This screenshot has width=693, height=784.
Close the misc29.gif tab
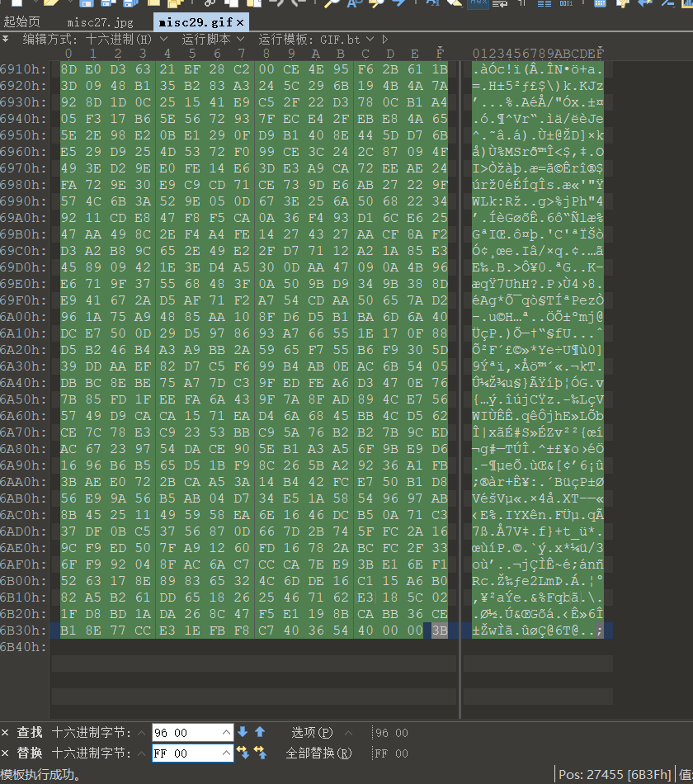pos(239,22)
